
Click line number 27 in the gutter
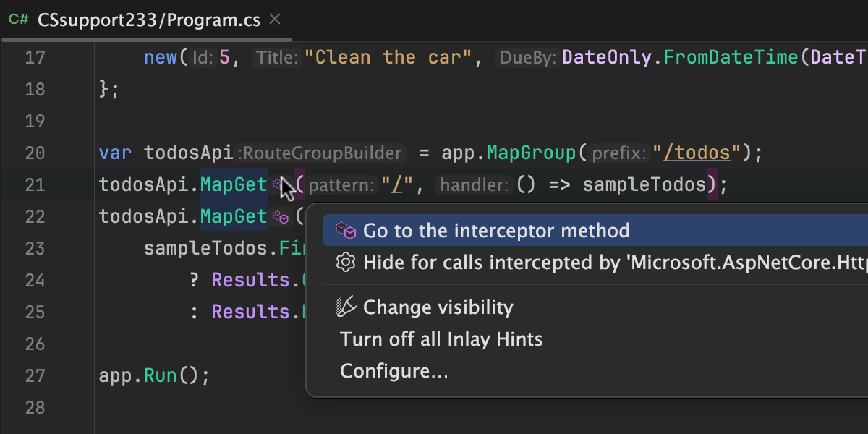(35, 376)
